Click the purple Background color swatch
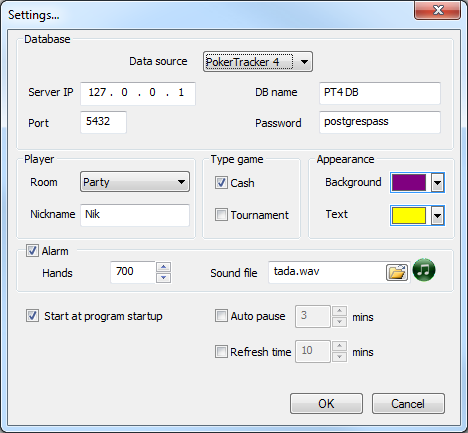Viewport: 468px width, 433px height. tap(409, 183)
